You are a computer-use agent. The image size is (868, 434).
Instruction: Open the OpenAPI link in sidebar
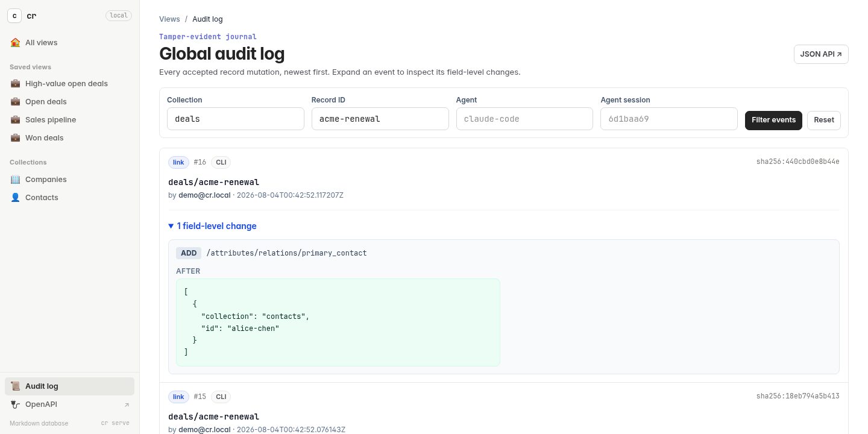69,404
